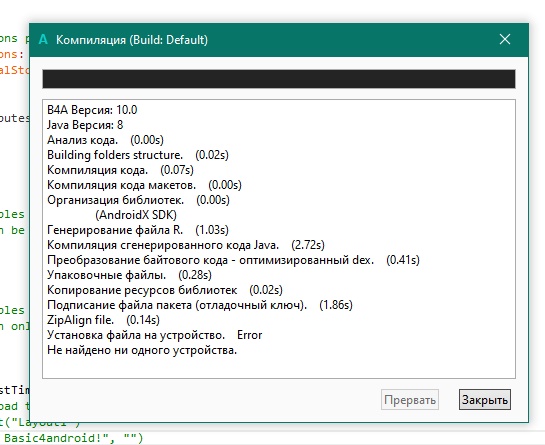
Task: Click the (AndroidX SDK) log line
Action: pos(136,215)
